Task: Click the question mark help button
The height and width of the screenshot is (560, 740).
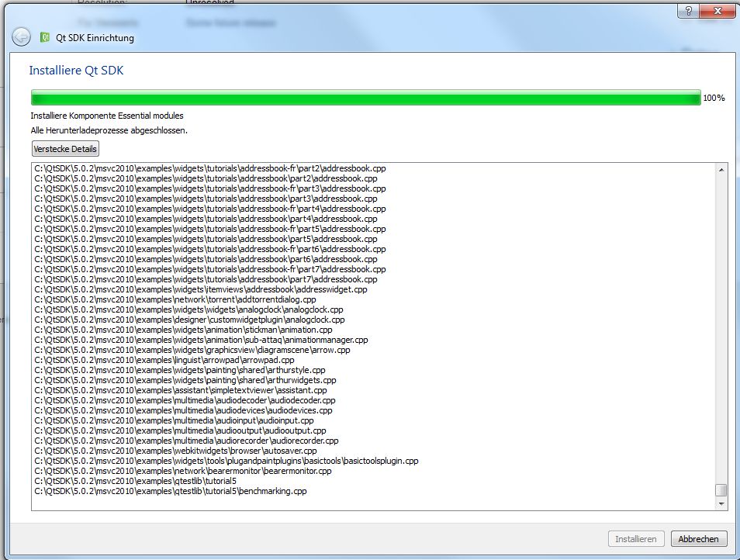Action: [x=688, y=11]
